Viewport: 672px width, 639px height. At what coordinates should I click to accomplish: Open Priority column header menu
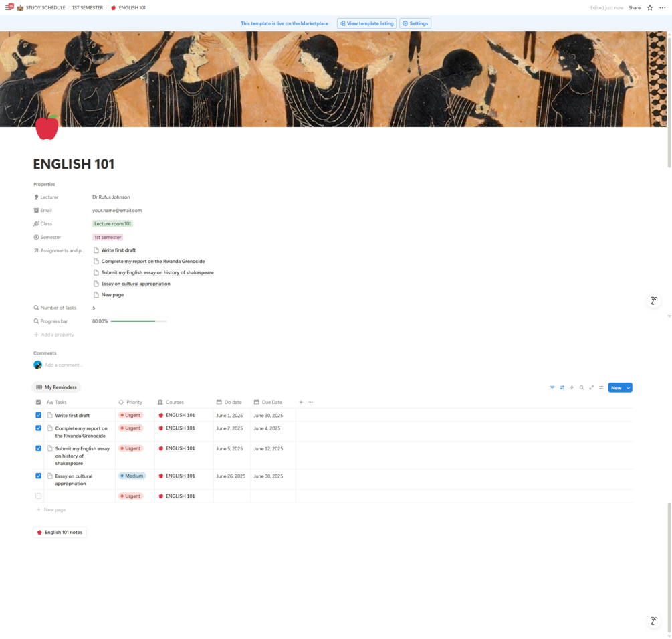[130, 402]
